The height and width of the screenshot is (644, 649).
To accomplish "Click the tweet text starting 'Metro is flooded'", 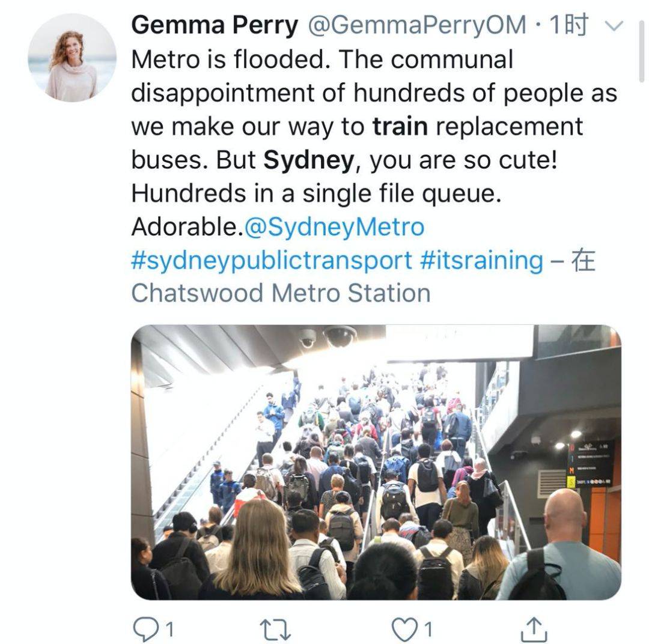I will 374,143.
